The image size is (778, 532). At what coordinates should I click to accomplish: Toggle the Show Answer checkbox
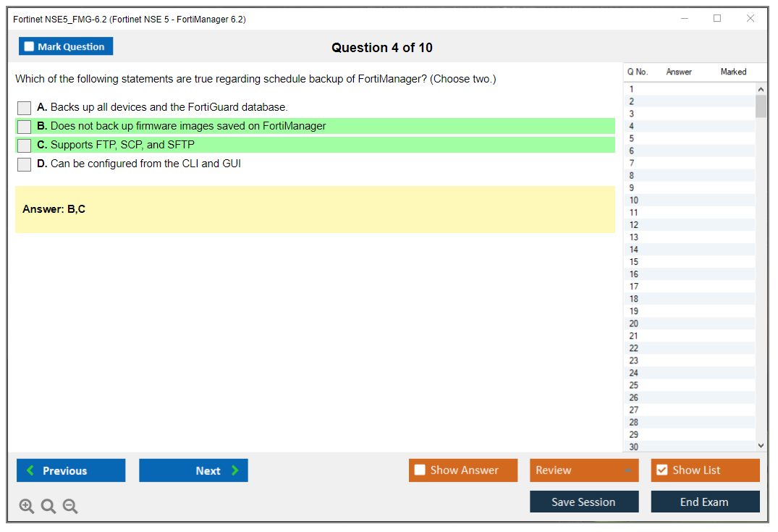(x=420, y=470)
